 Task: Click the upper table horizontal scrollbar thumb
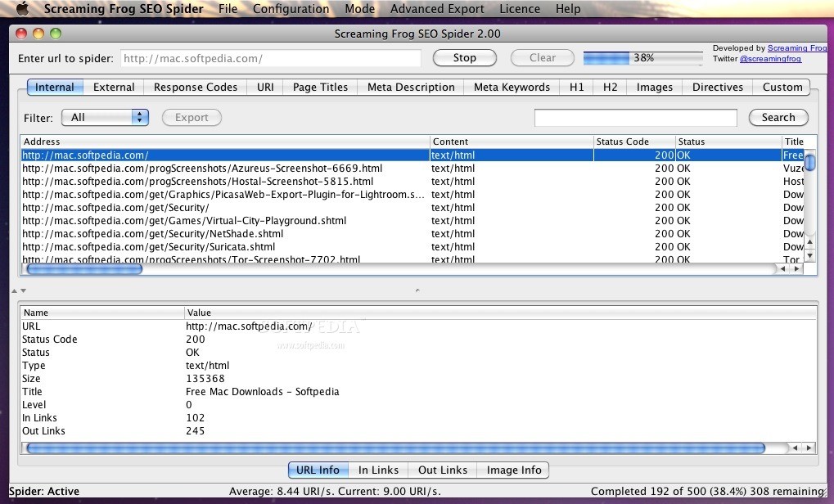click(x=84, y=269)
